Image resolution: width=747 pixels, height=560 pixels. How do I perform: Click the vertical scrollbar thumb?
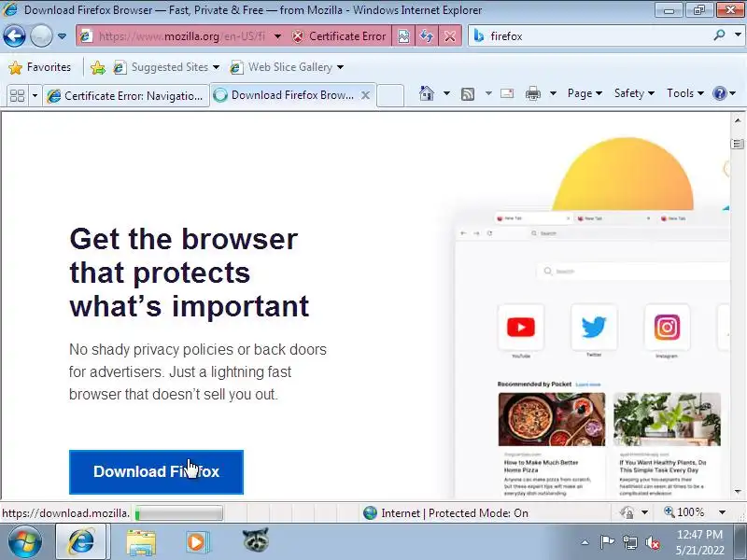738,144
